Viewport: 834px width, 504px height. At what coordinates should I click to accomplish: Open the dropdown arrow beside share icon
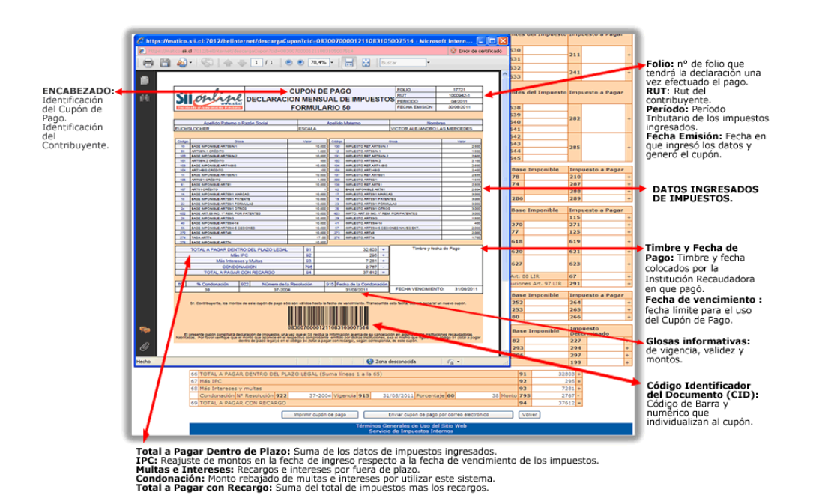point(190,63)
